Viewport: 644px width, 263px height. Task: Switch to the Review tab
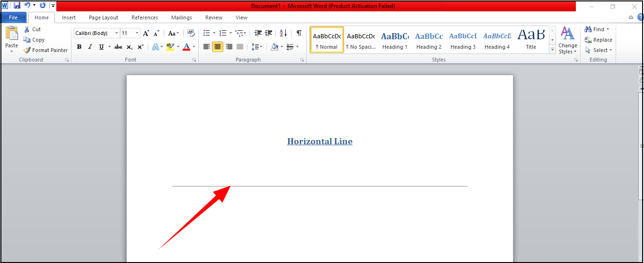(x=214, y=18)
